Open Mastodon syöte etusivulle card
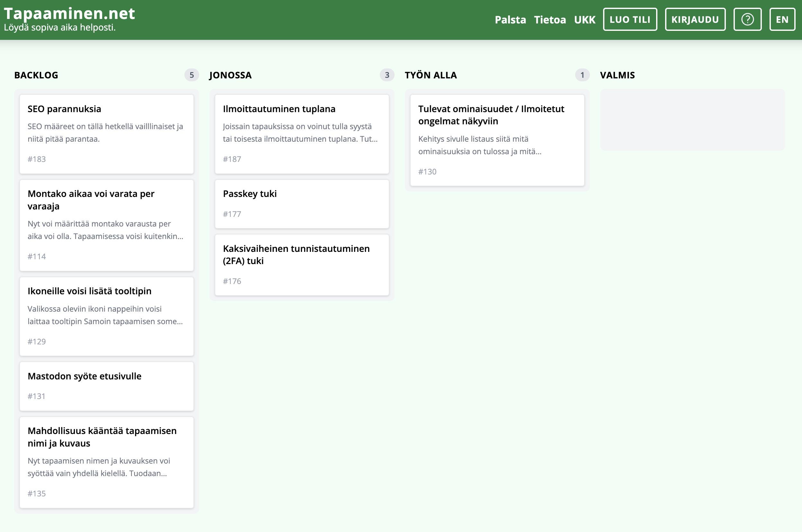The width and height of the screenshot is (802, 532). click(107, 386)
